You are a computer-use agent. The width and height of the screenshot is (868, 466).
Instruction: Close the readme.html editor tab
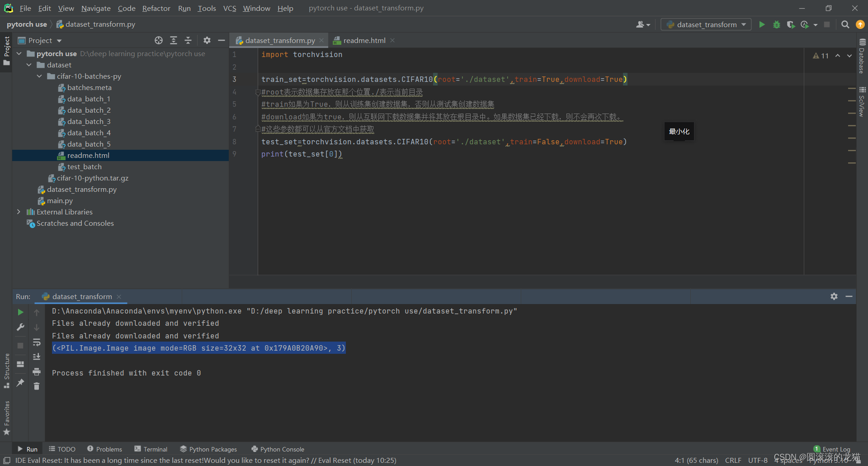392,40
